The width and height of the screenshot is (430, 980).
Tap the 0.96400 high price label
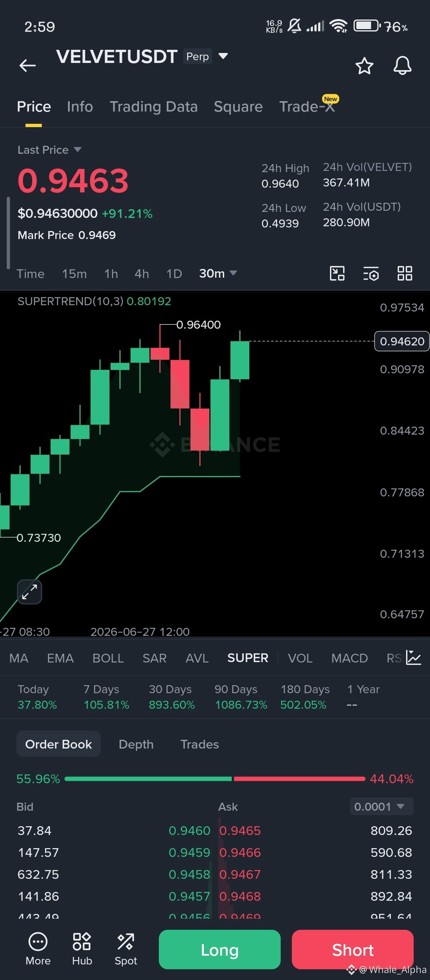point(198,325)
